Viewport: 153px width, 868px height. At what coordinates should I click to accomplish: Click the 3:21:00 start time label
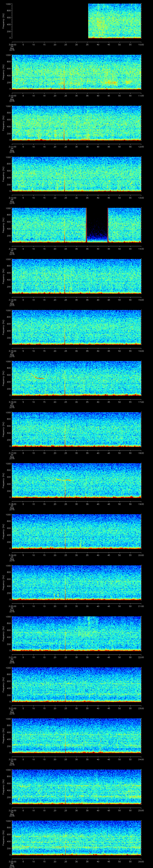(x=12, y=657)
